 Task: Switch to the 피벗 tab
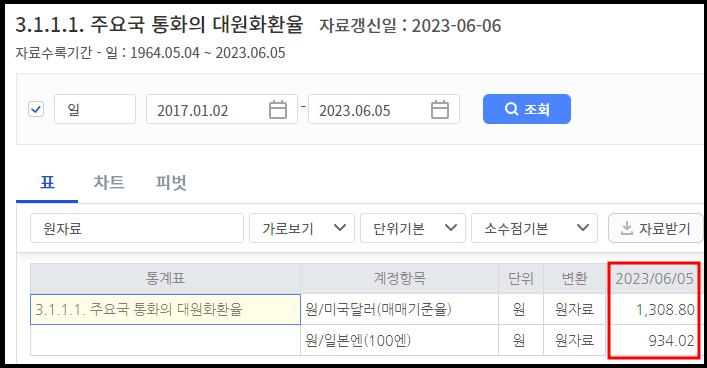171,183
